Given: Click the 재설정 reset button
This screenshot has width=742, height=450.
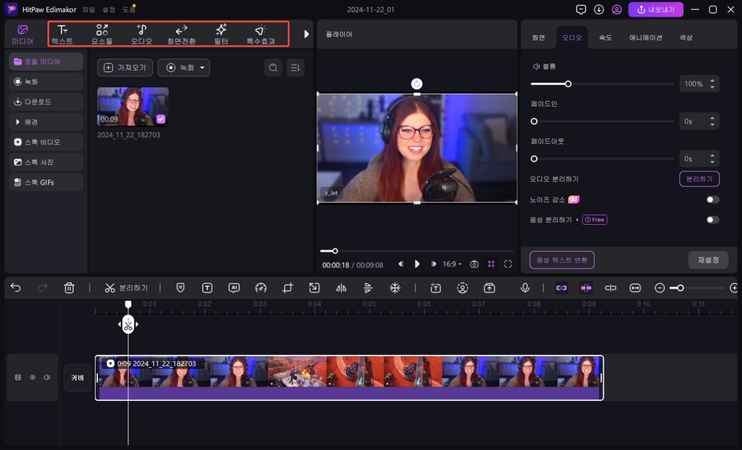Looking at the screenshot, I should point(708,260).
